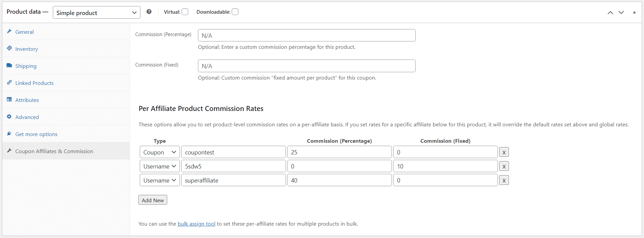Click the Shipping truck icon

[9, 66]
